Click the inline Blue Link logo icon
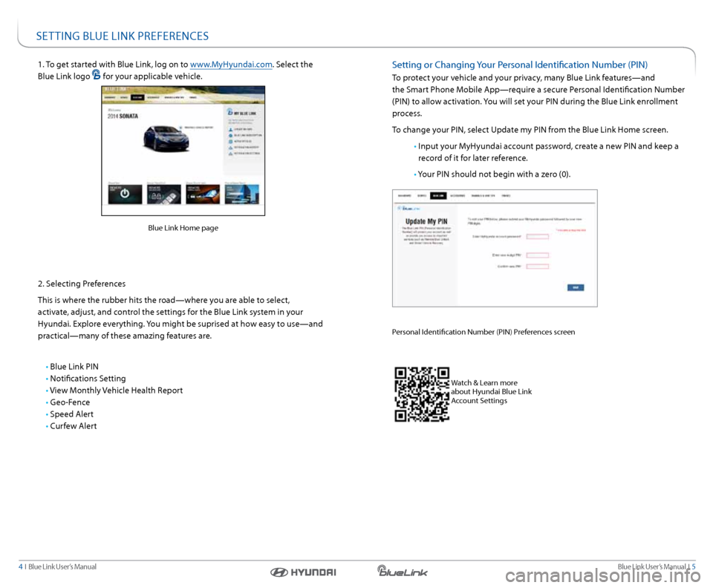Image resolution: width=713 pixels, height=588 pixels. click(97, 74)
